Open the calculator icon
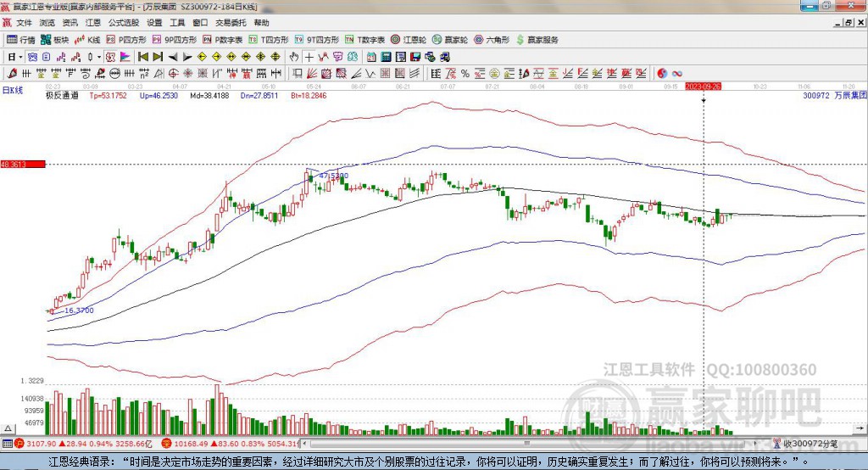868x470 pixels. (x=386, y=57)
